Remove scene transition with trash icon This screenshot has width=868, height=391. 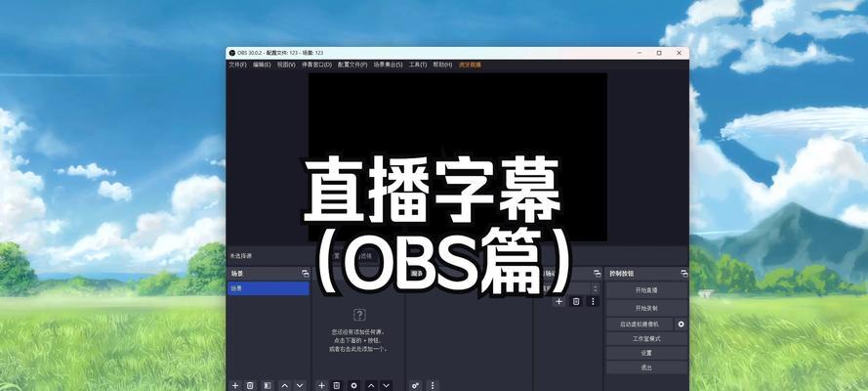point(576,301)
